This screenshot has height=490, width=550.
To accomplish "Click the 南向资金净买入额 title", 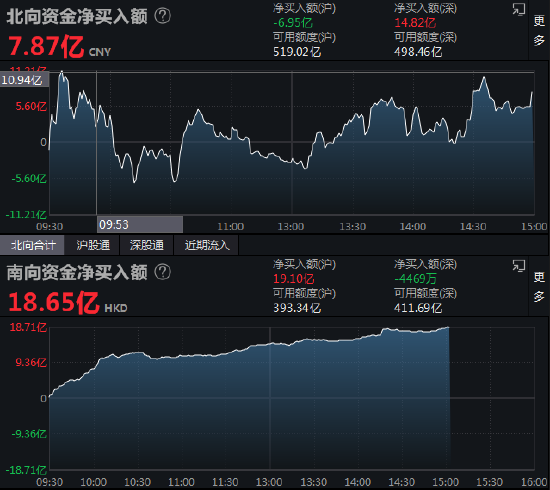I will click(x=77, y=272).
